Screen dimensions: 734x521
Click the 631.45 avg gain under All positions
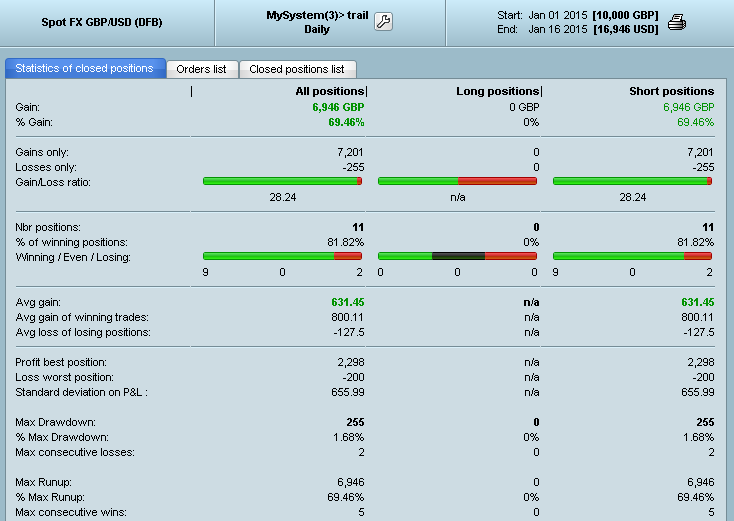point(348,302)
